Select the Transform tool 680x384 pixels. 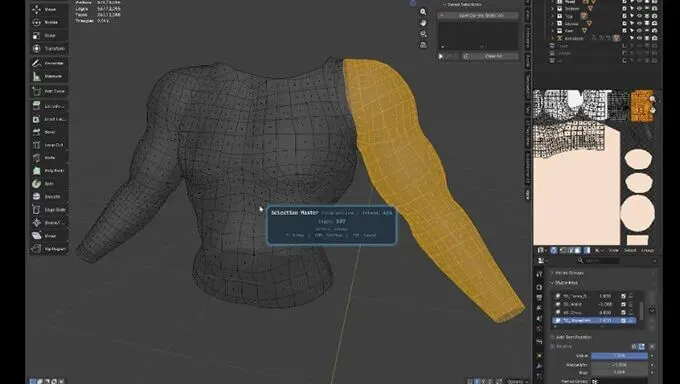pos(49,49)
